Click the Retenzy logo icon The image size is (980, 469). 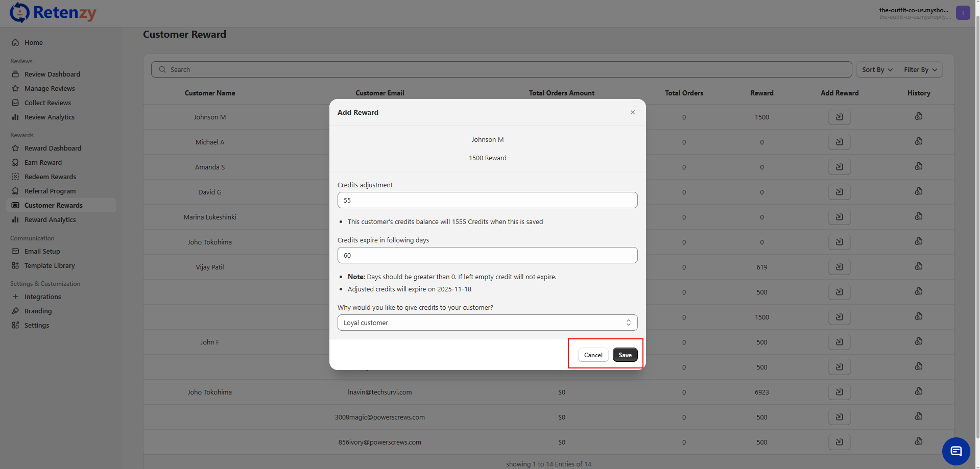[19, 13]
